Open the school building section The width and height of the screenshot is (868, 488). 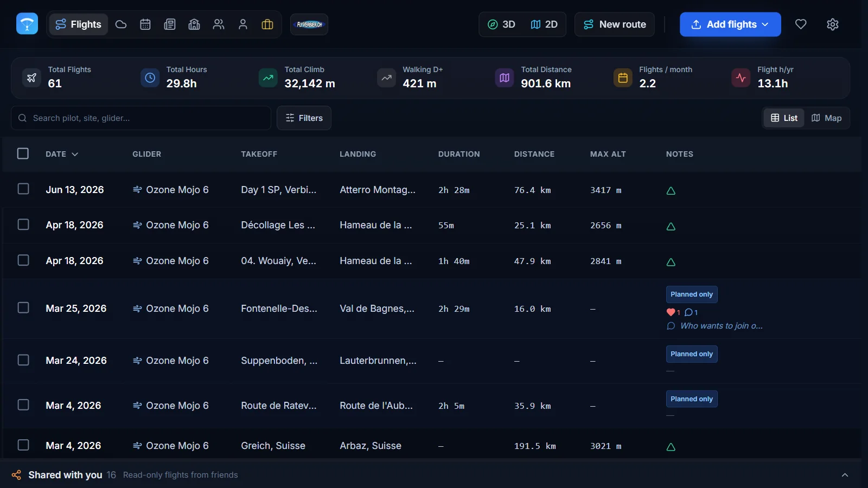click(194, 24)
